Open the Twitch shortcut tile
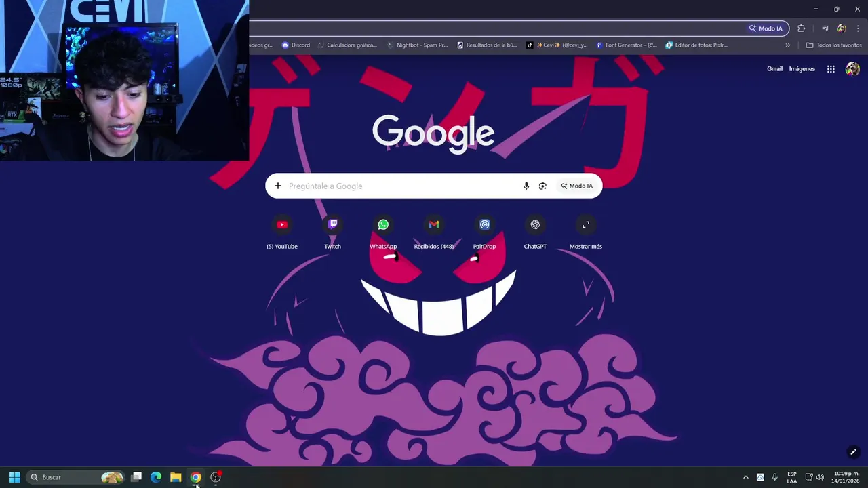This screenshot has width=868, height=488. click(332, 232)
